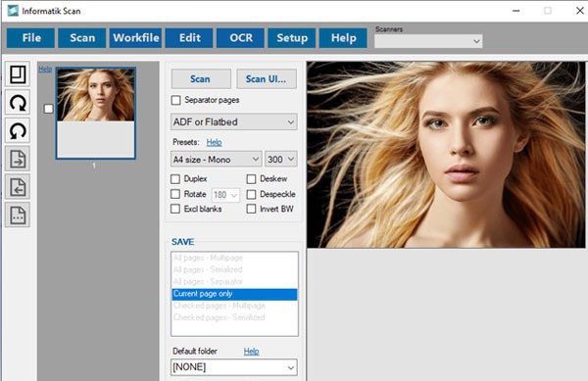Select 'All pages - Separator' in the SAVE list
The height and width of the screenshot is (381, 588).
[x=234, y=281]
